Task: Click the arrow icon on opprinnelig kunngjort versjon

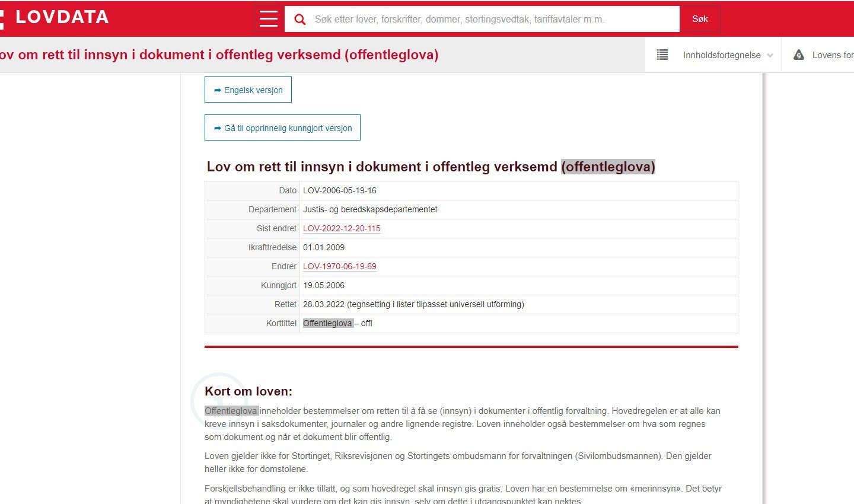Action: click(218, 128)
